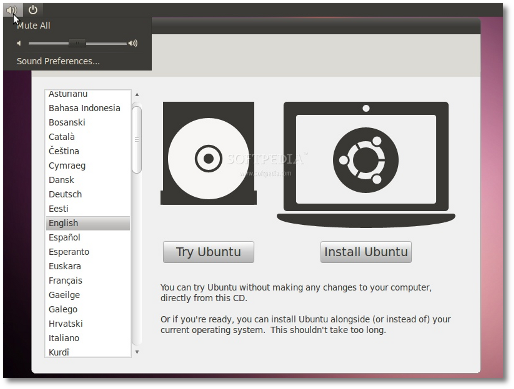514x389 pixels.
Task: Click the low volume speaker icon
Action: coord(19,43)
